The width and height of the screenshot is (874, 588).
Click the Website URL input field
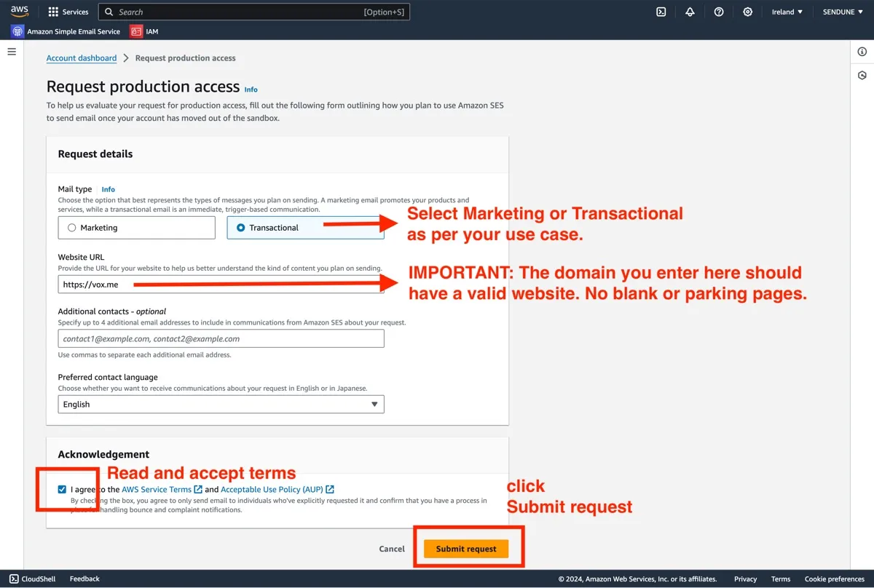click(221, 285)
